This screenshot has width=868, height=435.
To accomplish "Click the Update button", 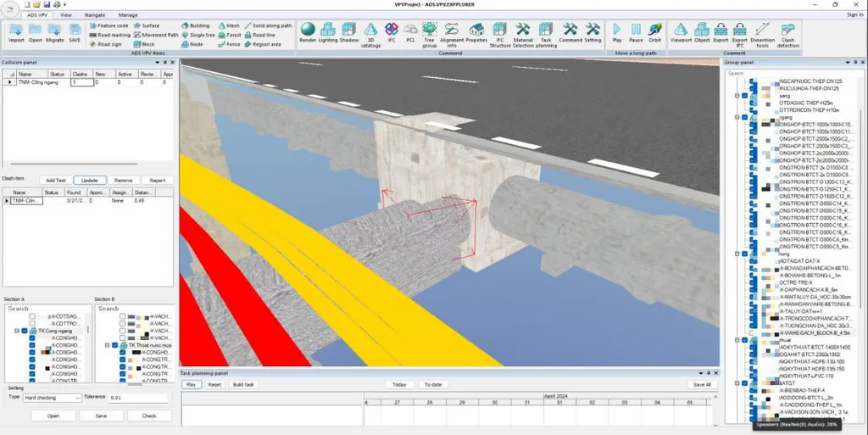I will tap(90, 181).
